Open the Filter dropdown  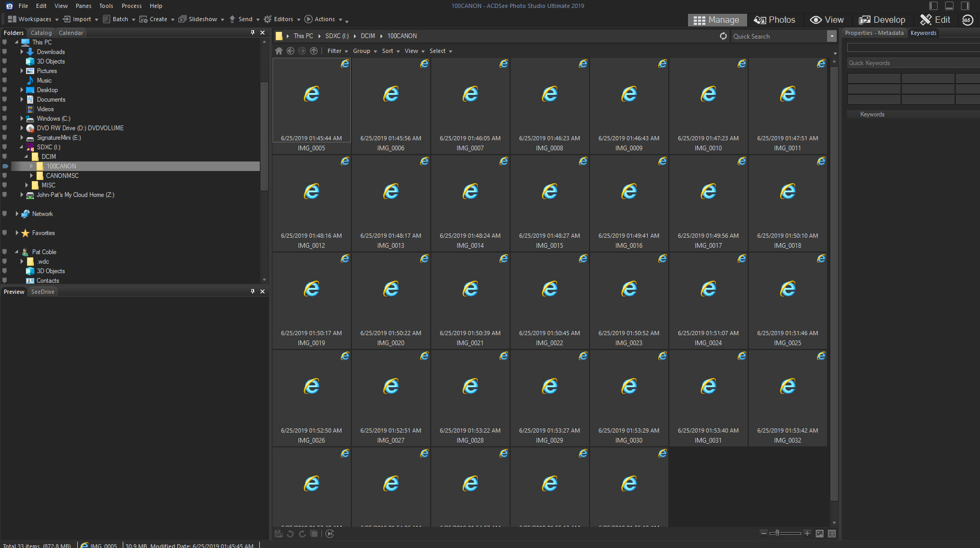click(338, 51)
